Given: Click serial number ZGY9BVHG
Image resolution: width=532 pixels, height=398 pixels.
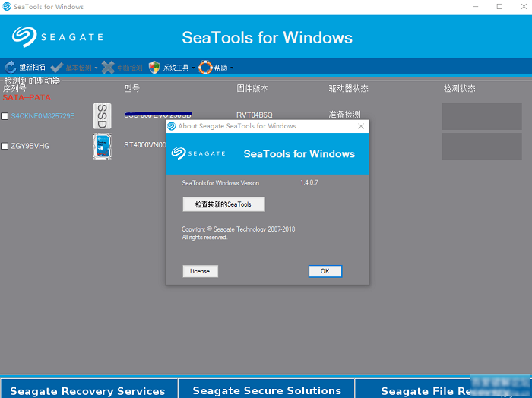Looking at the screenshot, I should 30,146.
